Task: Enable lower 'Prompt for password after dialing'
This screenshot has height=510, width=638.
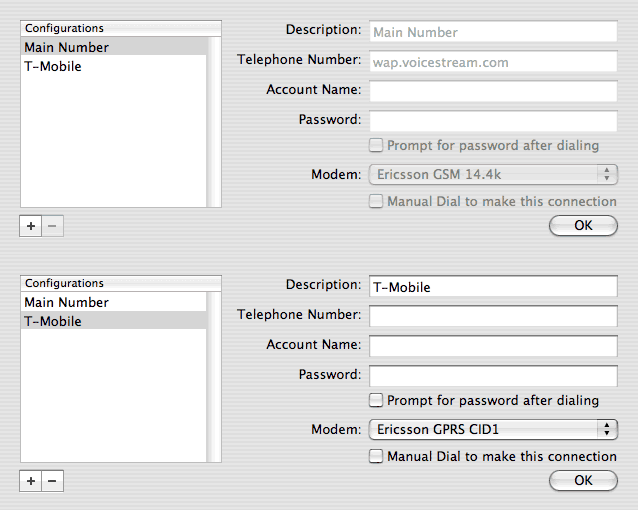Action: [x=376, y=401]
